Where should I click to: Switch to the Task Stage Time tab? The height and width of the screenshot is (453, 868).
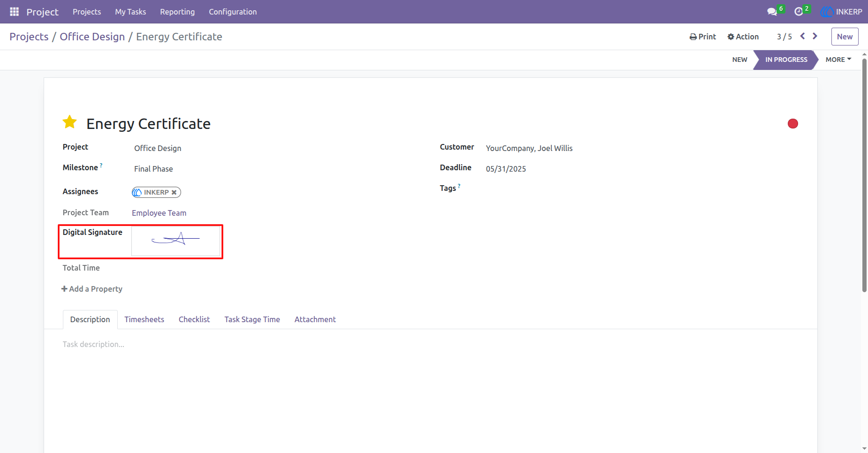point(252,319)
